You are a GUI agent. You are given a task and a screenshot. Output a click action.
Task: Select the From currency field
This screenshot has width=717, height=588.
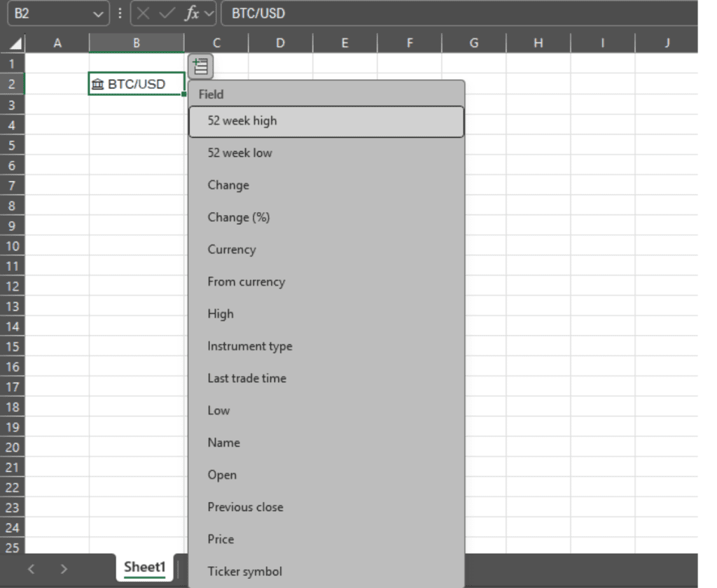tap(245, 281)
